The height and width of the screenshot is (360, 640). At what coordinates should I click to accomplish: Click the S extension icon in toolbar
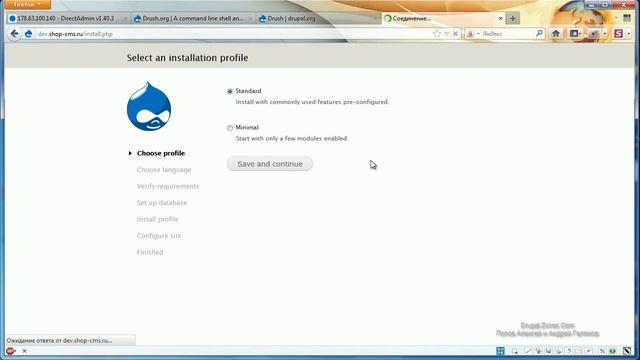coord(618,33)
